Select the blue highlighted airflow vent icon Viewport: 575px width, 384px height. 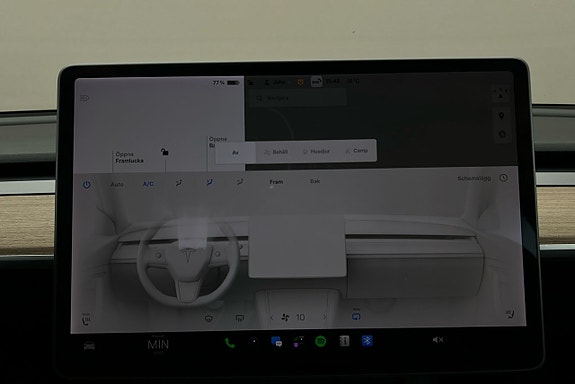(209, 182)
